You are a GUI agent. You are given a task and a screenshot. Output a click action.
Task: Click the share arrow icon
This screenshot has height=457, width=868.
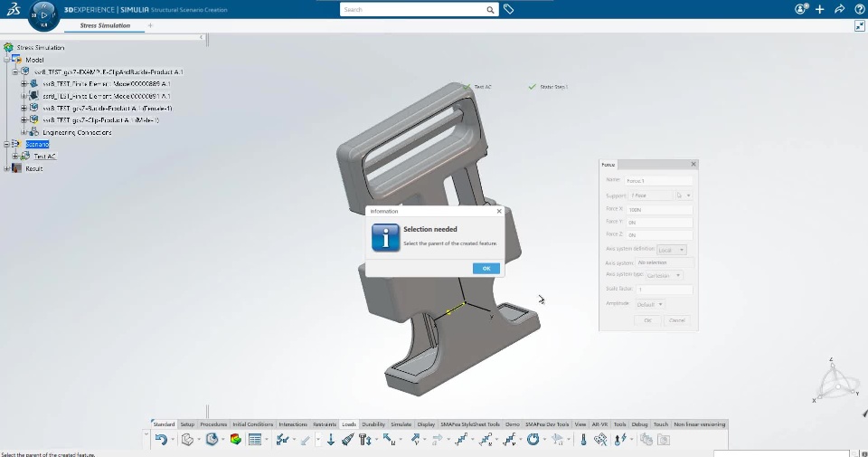[x=839, y=9]
